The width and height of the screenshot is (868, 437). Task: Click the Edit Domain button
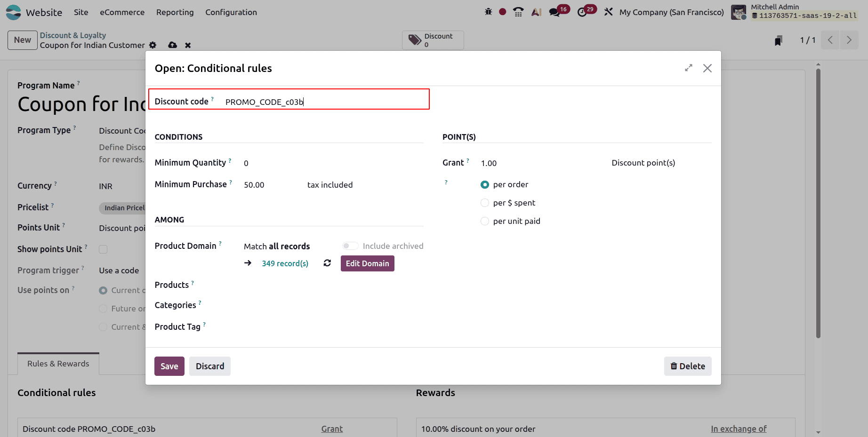click(367, 263)
